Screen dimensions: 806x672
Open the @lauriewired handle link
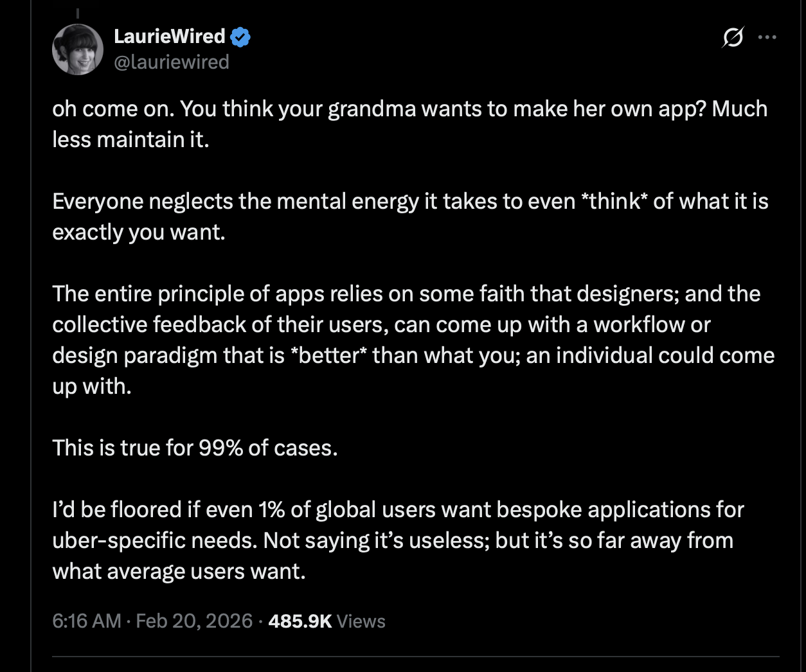[x=171, y=62]
